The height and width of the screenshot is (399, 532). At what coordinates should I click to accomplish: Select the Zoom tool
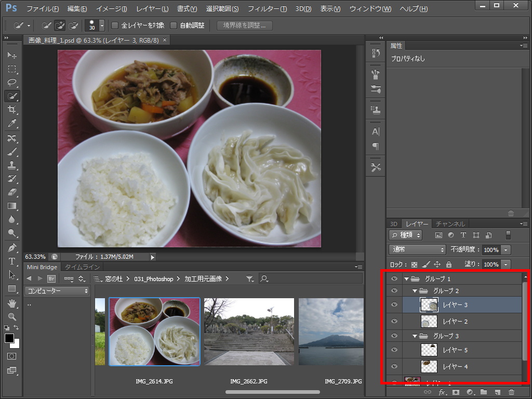(x=12, y=316)
